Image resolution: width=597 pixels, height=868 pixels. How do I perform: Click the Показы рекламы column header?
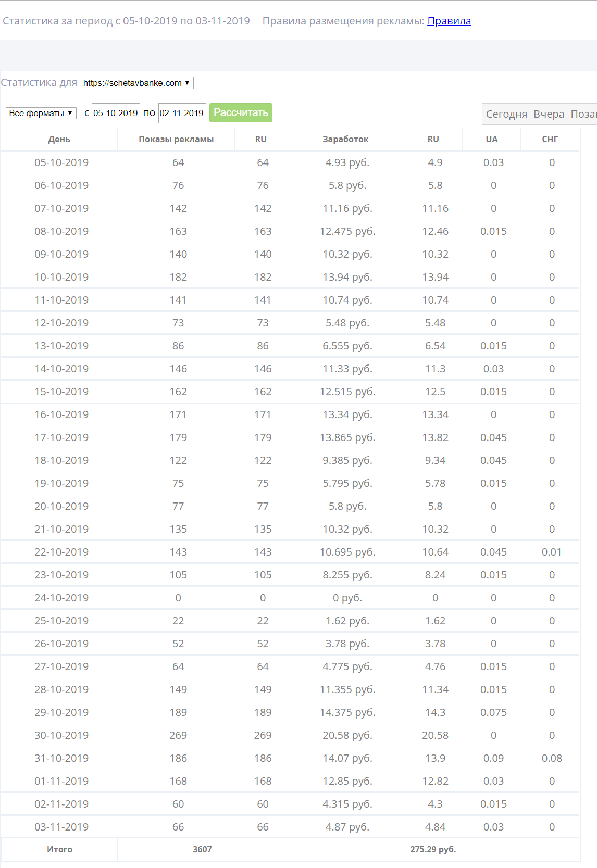click(x=176, y=139)
